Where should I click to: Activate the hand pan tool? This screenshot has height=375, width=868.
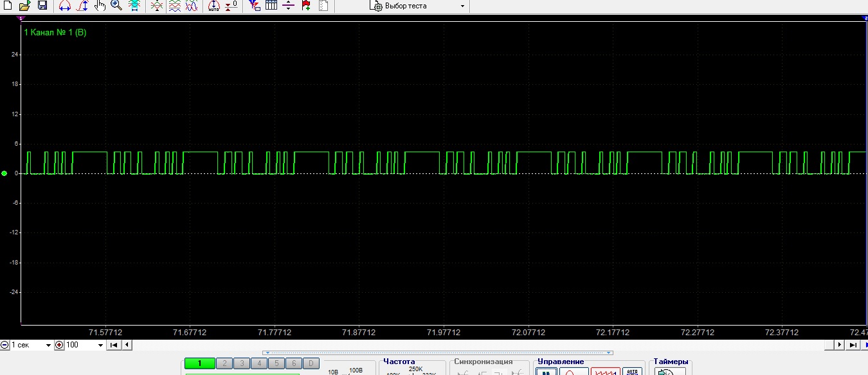(x=100, y=6)
